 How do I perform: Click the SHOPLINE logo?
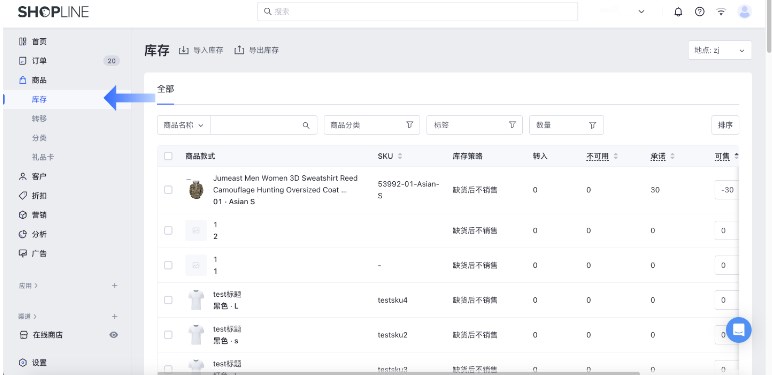(x=53, y=12)
